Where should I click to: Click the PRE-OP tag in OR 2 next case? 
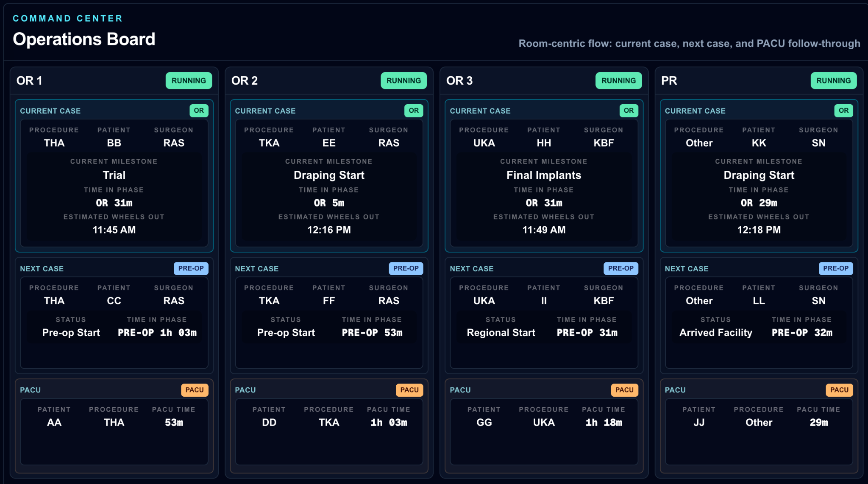tap(406, 268)
